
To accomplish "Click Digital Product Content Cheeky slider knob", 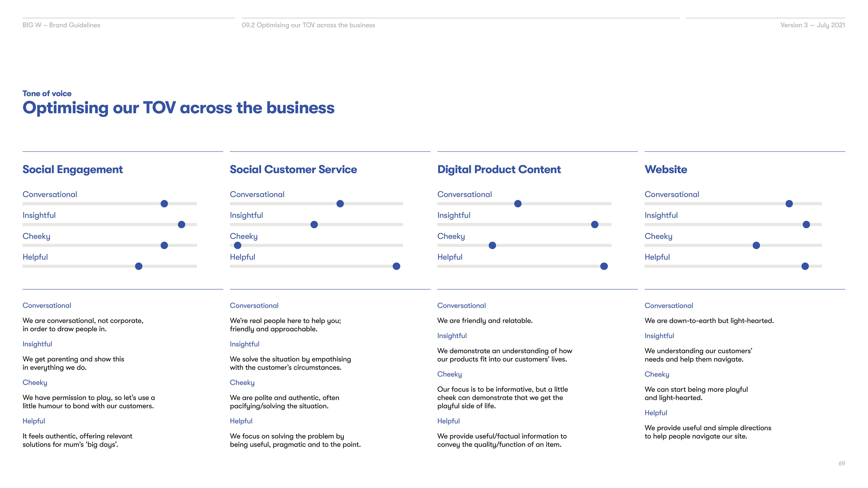I will [x=492, y=246].
